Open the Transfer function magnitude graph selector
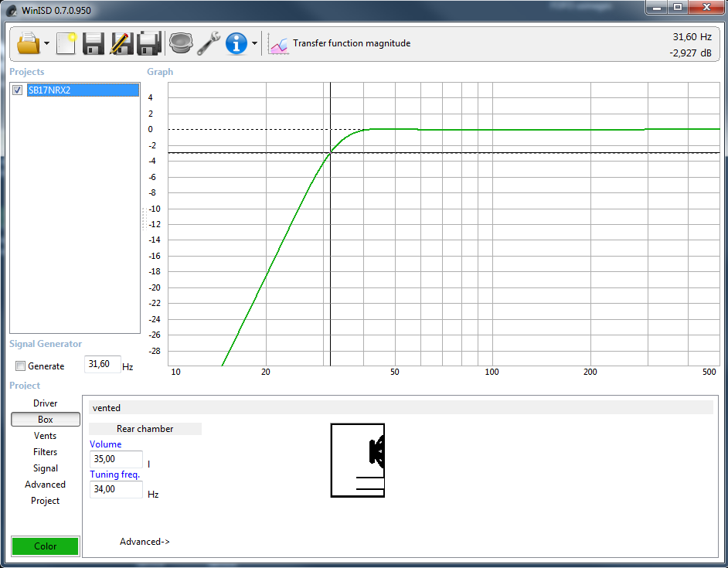Viewport: 728px width, 568px height. pyautogui.click(x=340, y=44)
